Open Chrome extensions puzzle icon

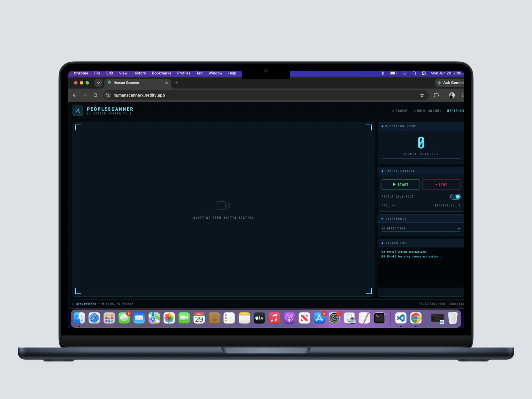tap(436, 95)
